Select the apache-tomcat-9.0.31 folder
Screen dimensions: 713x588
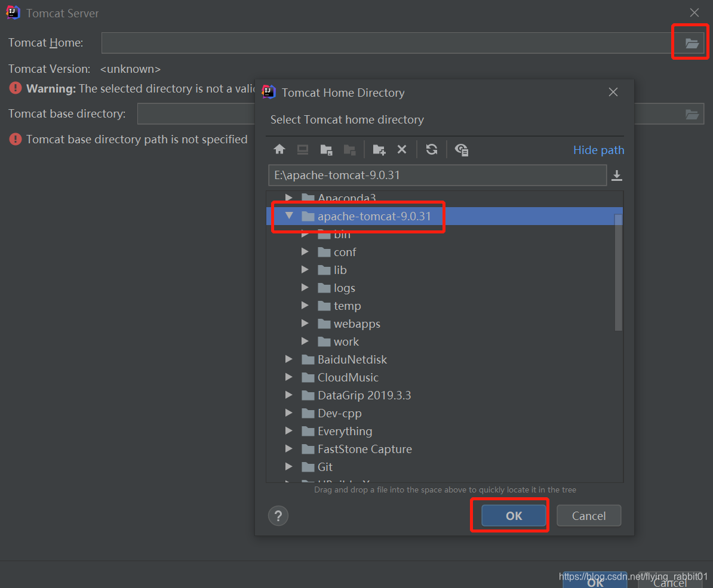[374, 216]
